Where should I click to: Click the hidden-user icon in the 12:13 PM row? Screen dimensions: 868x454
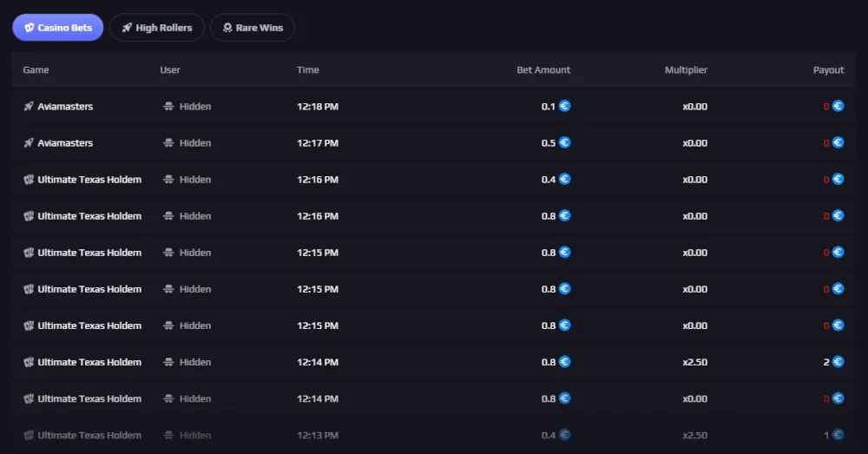[x=168, y=435]
